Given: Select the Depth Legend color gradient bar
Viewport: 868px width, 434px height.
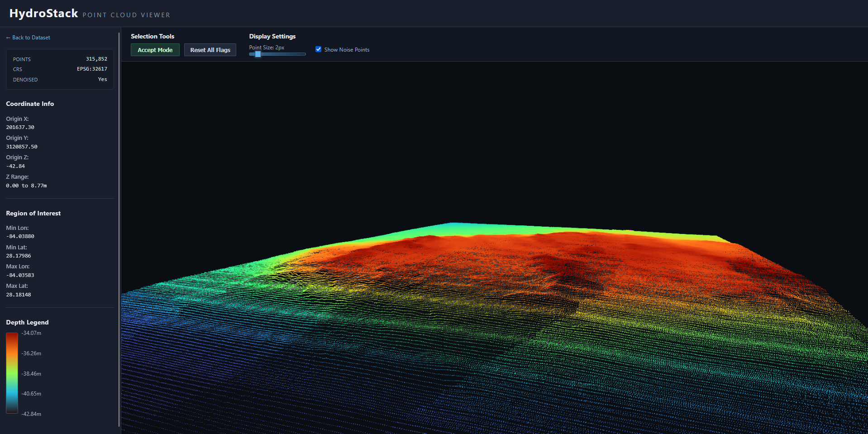Looking at the screenshot, I should tap(11, 373).
